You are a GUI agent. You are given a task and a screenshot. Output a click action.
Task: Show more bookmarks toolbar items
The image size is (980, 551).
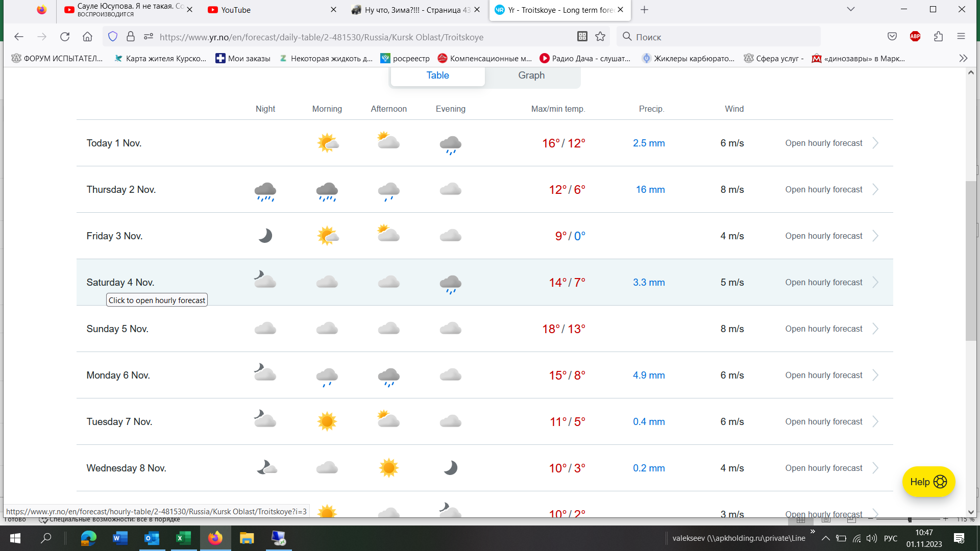pyautogui.click(x=963, y=58)
